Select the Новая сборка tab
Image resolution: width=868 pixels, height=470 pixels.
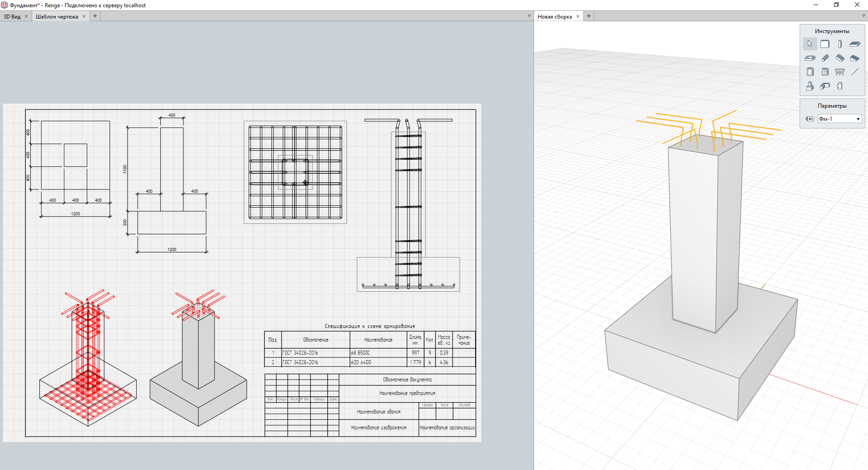(555, 17)
